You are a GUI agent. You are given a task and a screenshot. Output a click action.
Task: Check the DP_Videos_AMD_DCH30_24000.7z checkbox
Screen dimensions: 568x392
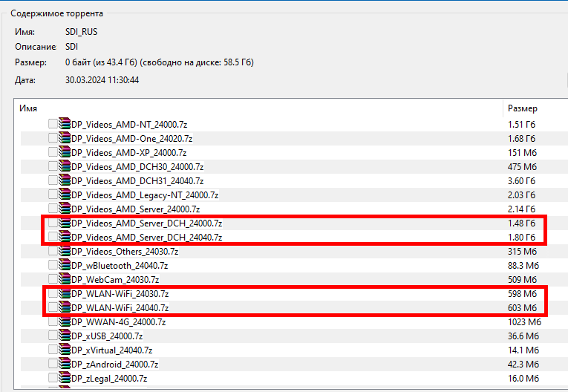pos(53,166)
